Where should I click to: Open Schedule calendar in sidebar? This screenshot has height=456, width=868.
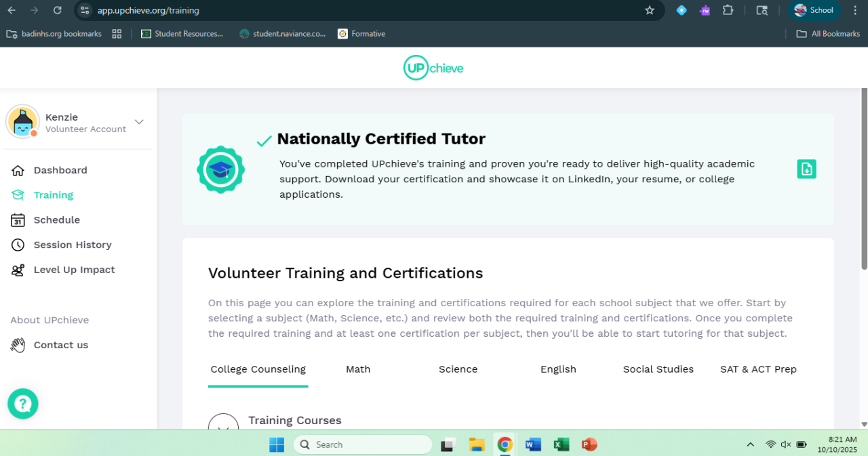(x=57, y=220)
